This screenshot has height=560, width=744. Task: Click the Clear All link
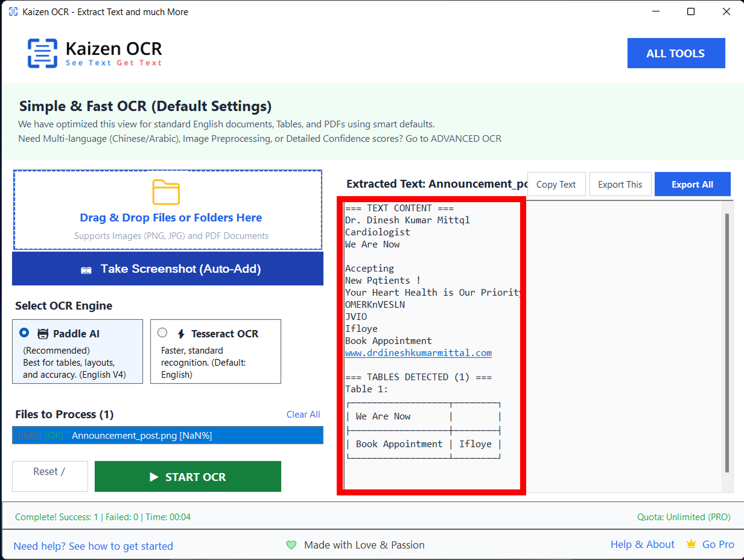point(303,415)
